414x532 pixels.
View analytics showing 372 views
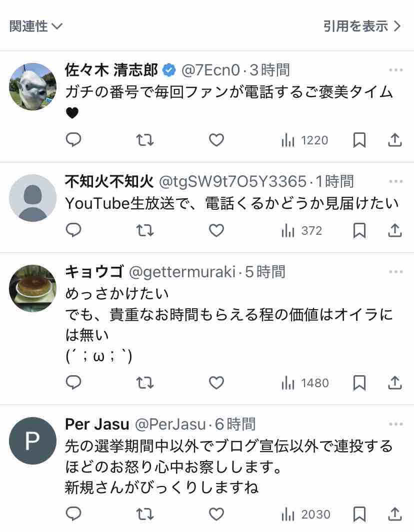tap(301, 231)
